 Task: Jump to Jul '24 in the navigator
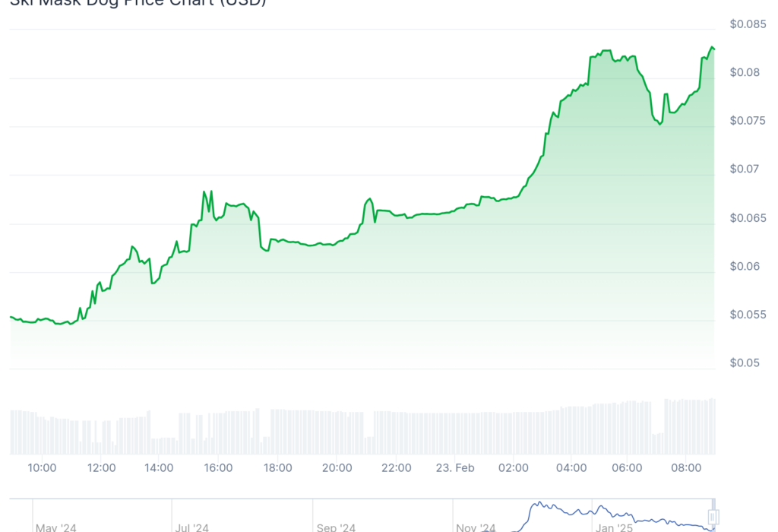[191, 527]
